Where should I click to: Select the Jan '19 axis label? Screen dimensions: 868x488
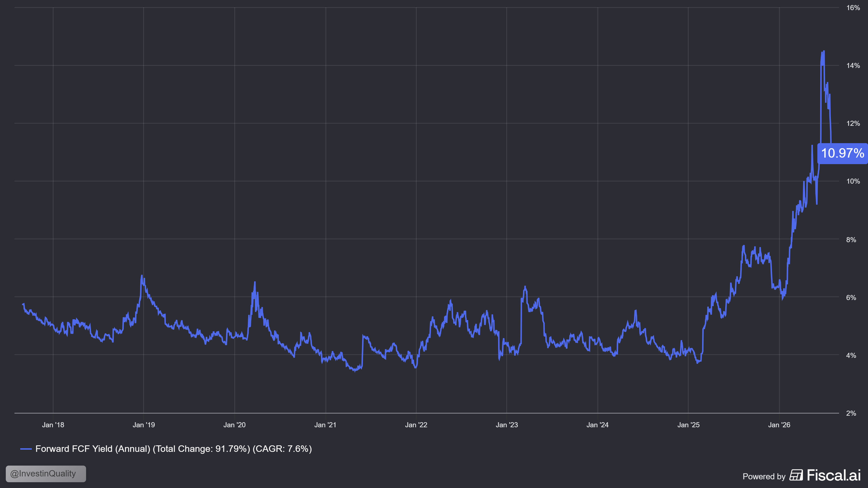point(144,425)
